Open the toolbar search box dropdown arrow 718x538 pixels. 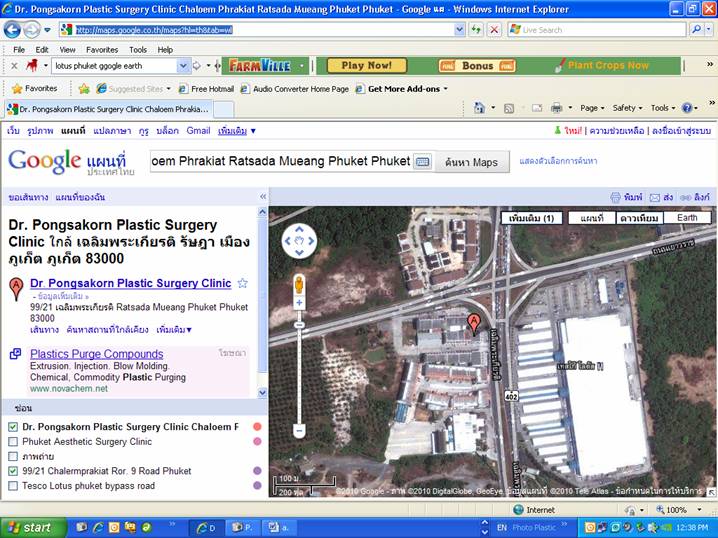coord(183,66)
